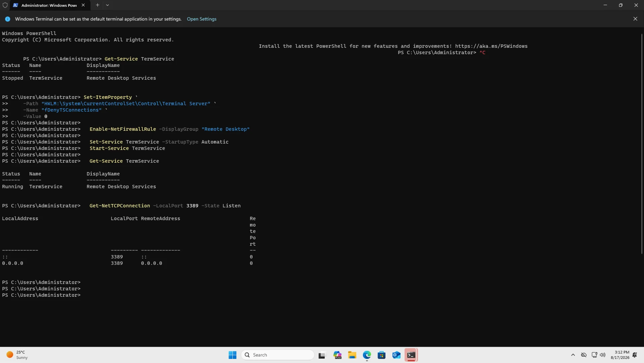Click the "Start-Service" command text
Image resolution: width=644 pixels, height=363 pixels.
[x=109, y=148]
